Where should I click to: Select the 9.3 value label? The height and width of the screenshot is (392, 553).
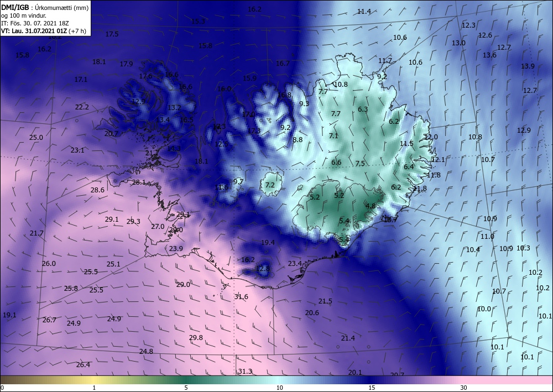[304, 103]
